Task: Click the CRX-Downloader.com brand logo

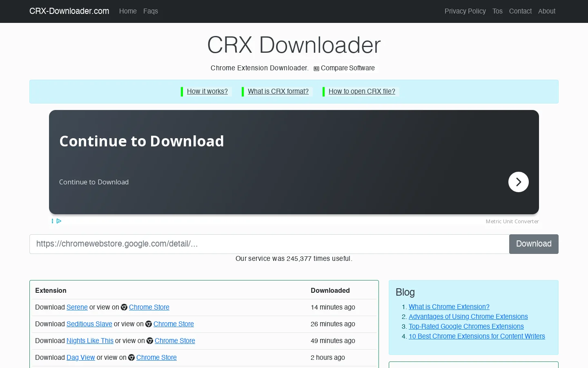Action: [69, 11]
